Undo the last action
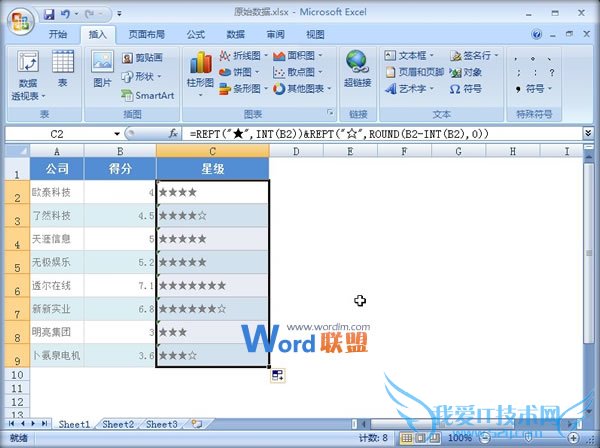Screen dimensions: 600x448 [65, 14]
